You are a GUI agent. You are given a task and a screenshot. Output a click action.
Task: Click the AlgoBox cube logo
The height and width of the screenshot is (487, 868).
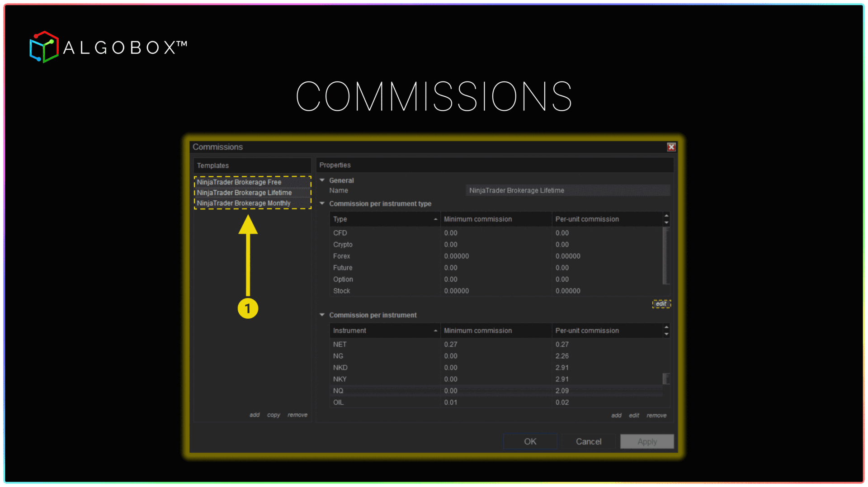click(x=44, y=47)
